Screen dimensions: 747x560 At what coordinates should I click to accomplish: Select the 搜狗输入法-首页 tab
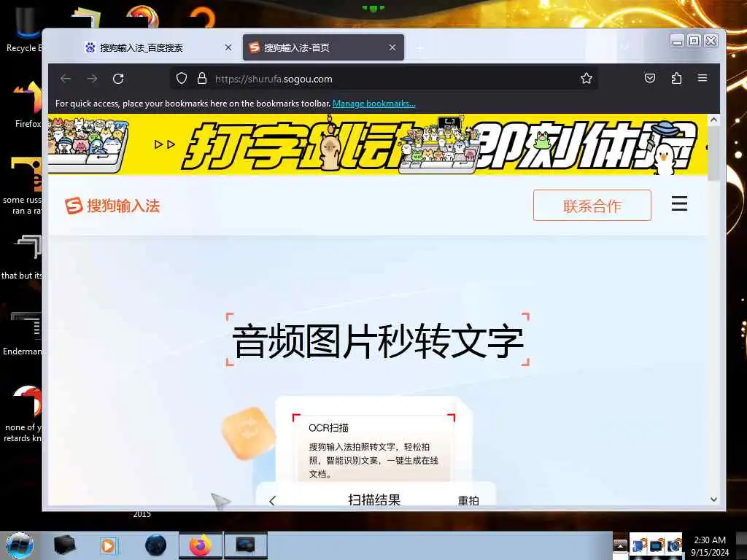pyautogui.click(x=323, y=47)
